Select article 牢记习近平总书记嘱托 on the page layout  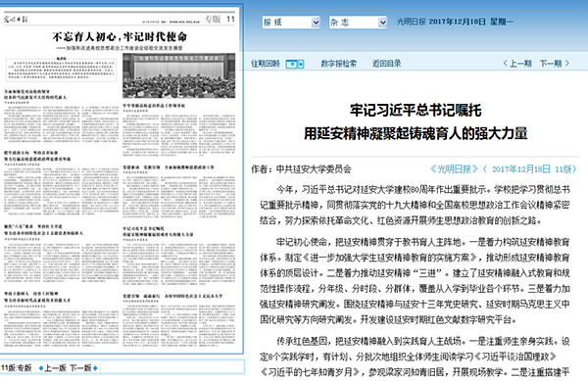click(179, 260)
